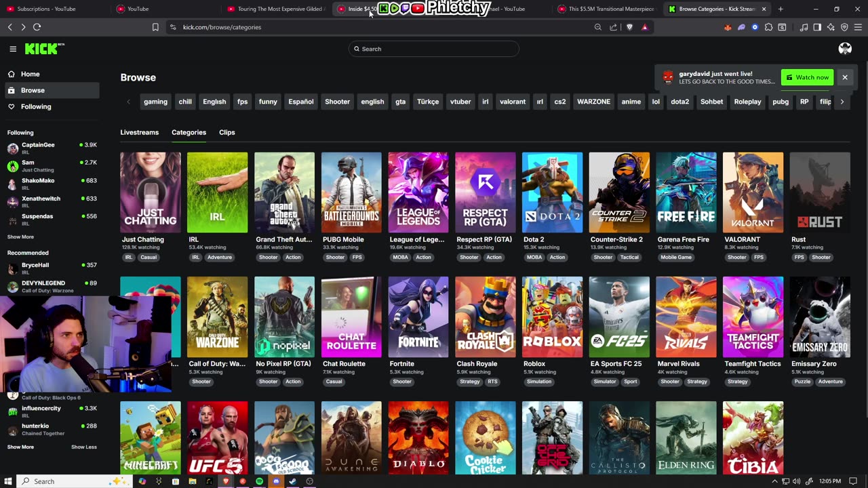The height and width of the screenshot is (488, 868).
Task: Click the Roblox title link
Action: (x=534, y=364)
